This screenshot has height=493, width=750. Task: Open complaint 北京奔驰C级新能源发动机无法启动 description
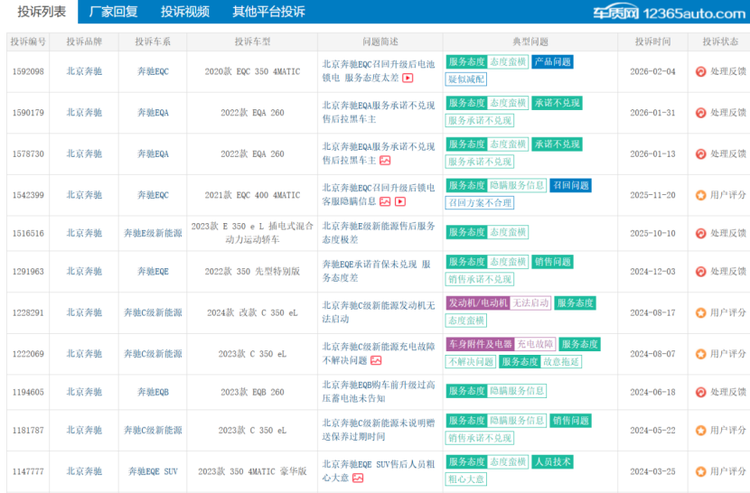tap(378, 312)
